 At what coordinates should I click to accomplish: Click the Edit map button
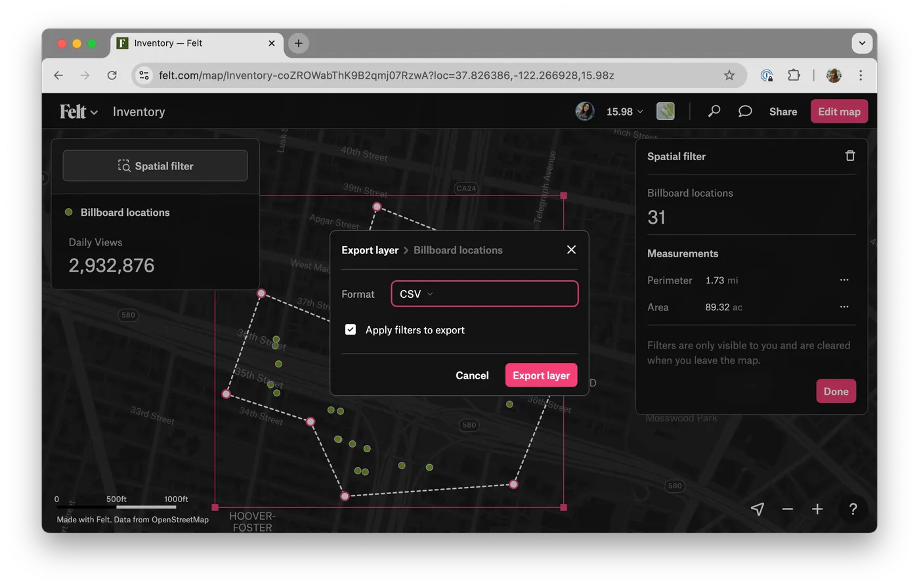839,112
